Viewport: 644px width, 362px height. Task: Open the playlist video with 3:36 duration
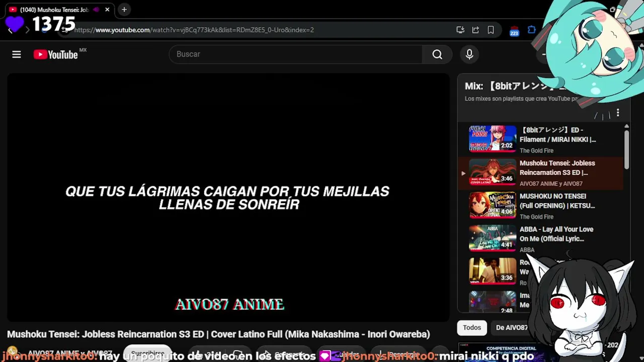coord(493,271)
